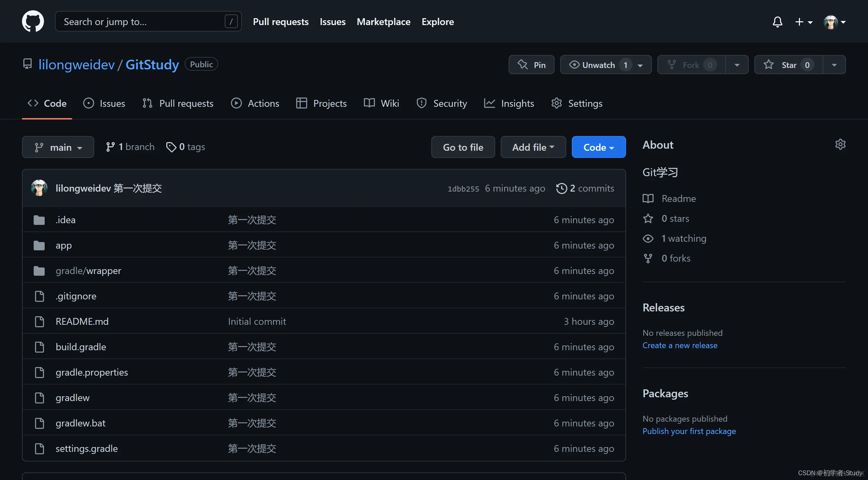Open the main branch dropdown
Viewport: 868px width, 480px height.
pyautogui.click(x=58, y=147)
